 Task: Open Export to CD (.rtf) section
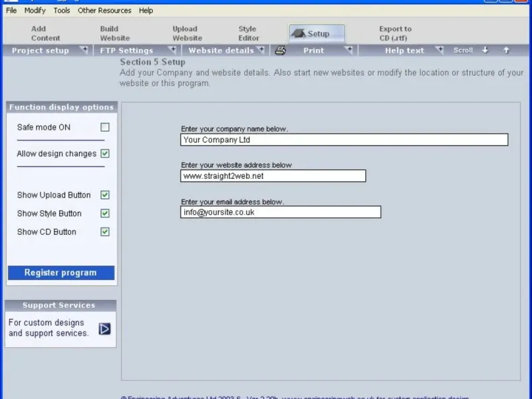(x=395, y=33)
